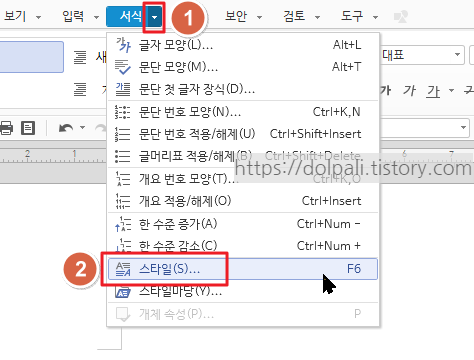Click the upper paragraph alignment icon

(x=80, y=57)
